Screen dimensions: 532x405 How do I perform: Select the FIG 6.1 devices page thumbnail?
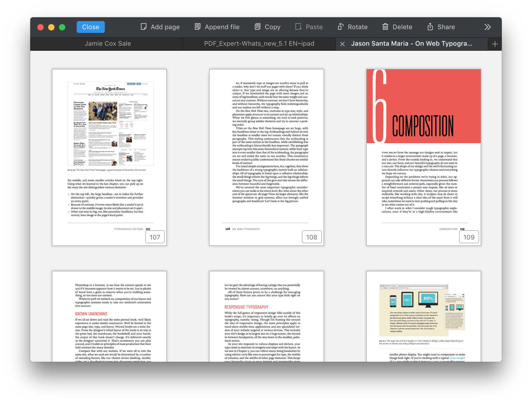coord(424,316)
